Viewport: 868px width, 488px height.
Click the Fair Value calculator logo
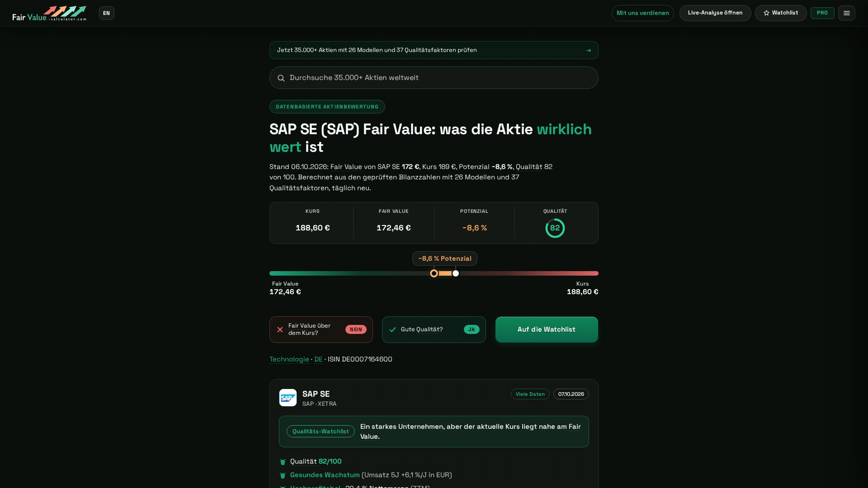coord(49,13)
